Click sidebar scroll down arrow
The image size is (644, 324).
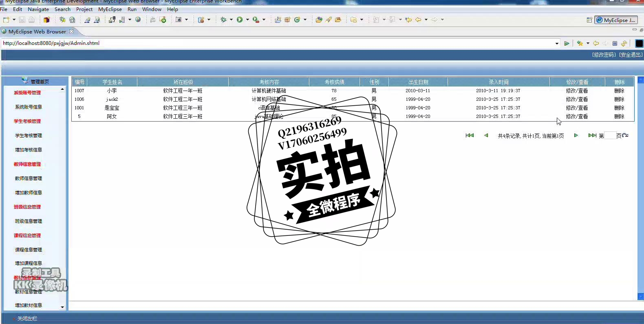pos(62,307)
